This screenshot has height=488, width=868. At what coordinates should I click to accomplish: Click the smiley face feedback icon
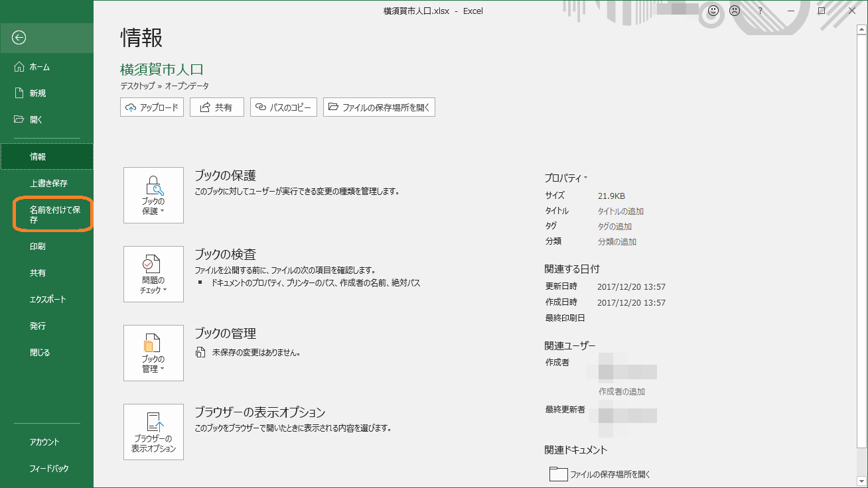pos(713,11)
